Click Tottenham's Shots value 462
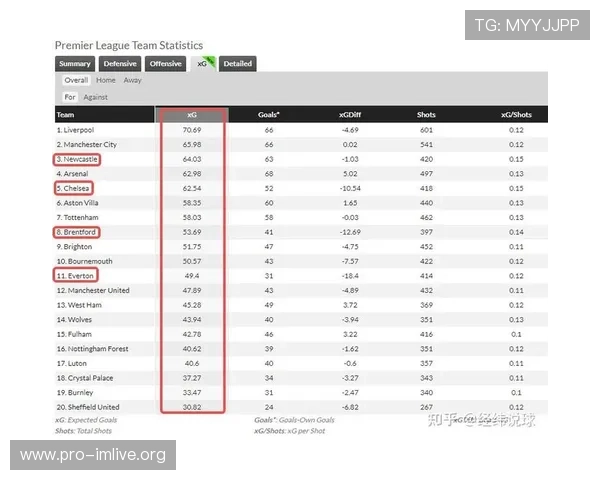This screenshot has width=600, height=480. tap(426, 217)
